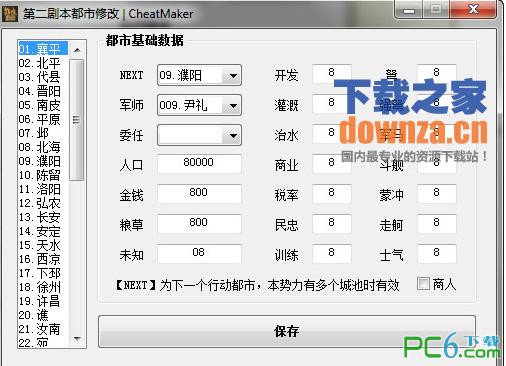
Task: Click the 金钱 money input field
Action: [x=199, y=193]
